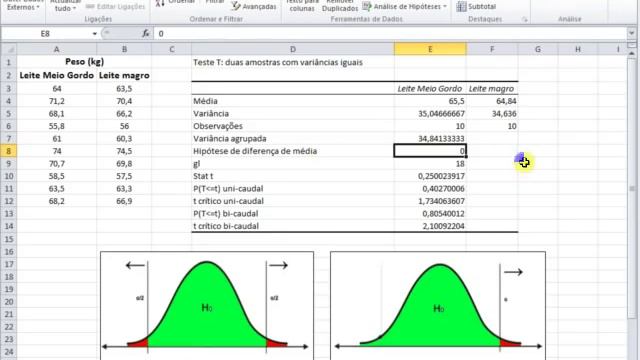Select column H header
640x360 pixels.
[x=578, y=49]
